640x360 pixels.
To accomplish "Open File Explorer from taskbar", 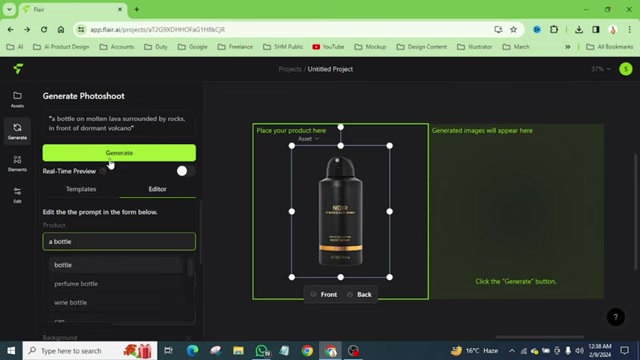I will 238,351.
